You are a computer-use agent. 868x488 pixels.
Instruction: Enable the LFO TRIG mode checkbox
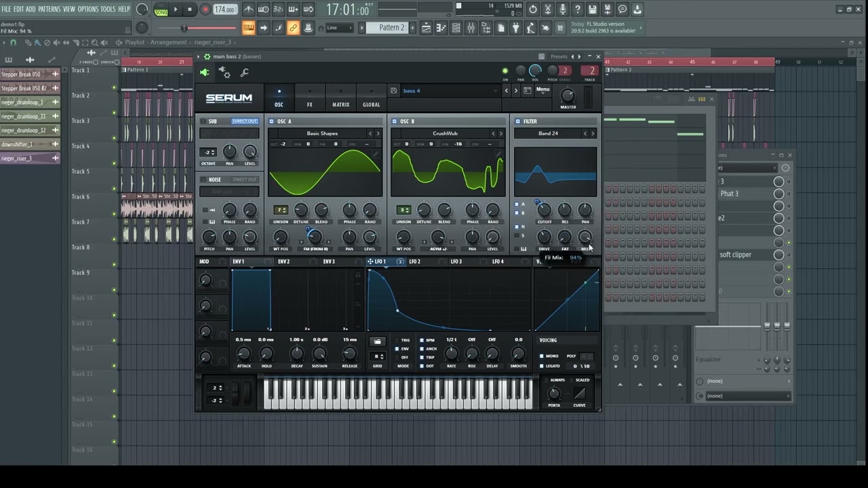[397, 340]
